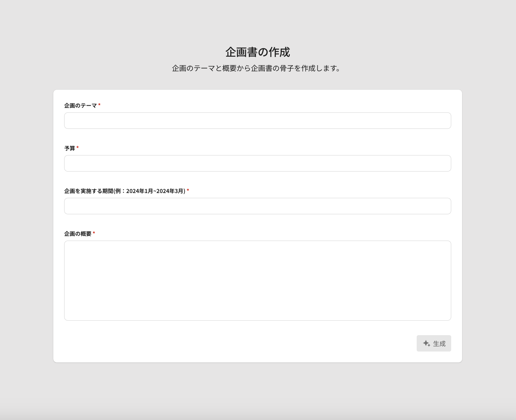The height and width of the screenshot is (420, 516).
Task: Focus the 予算 input field
Action: 257,163
